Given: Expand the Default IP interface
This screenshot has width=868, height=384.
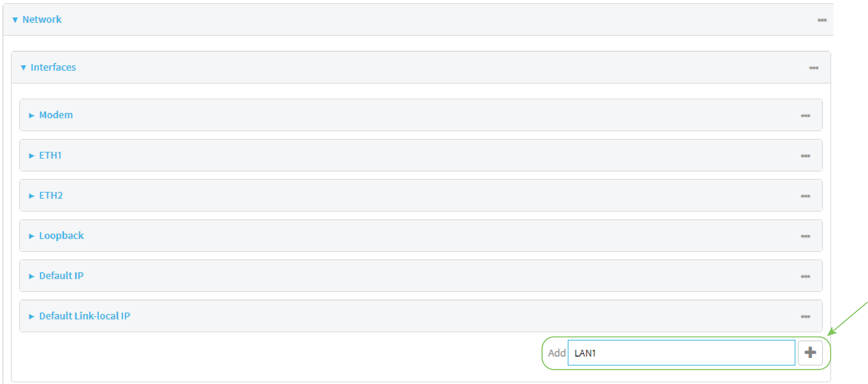Looking at the screenshot, I should pos(32,276).
